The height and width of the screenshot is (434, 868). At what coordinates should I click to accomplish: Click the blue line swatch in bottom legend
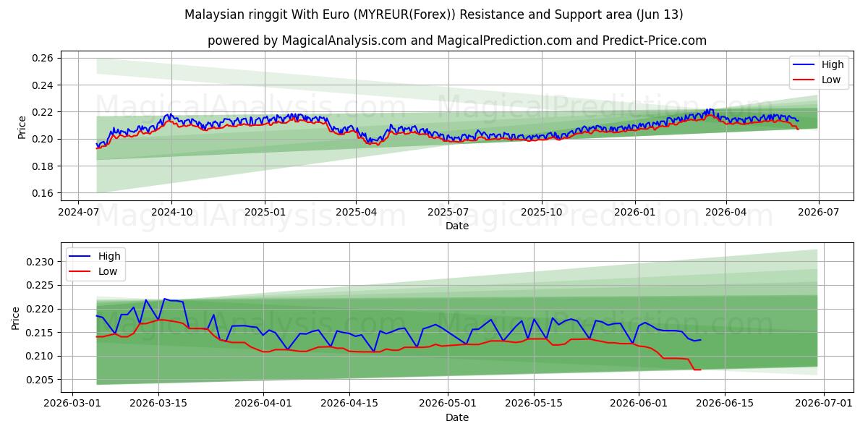pos(80,257)
